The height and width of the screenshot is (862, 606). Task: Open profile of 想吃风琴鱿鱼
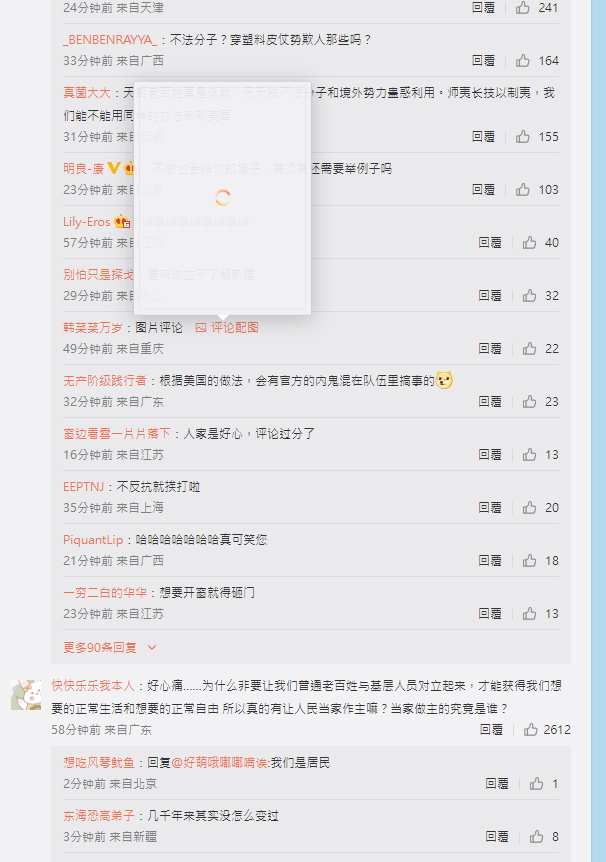point(99,762)
